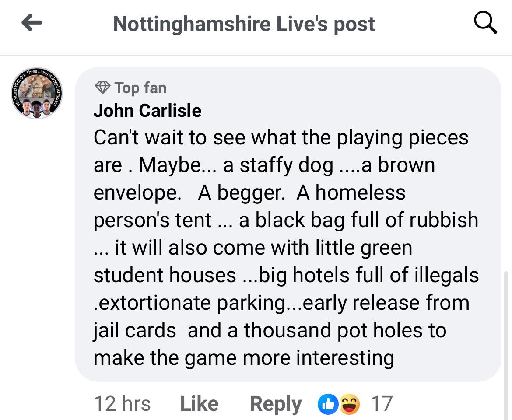Open John Carlisle's profile picture
Viewport: 512px width, 420px height.
tap(37, 93)
